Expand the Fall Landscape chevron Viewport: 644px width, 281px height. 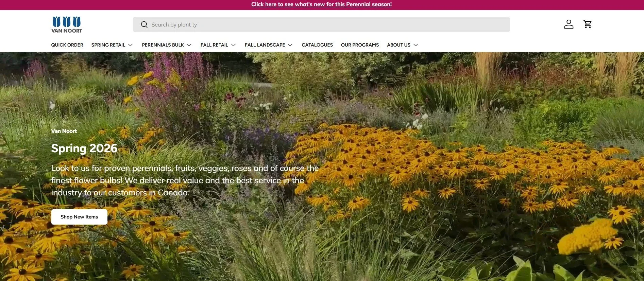click(x=290, y=45)
